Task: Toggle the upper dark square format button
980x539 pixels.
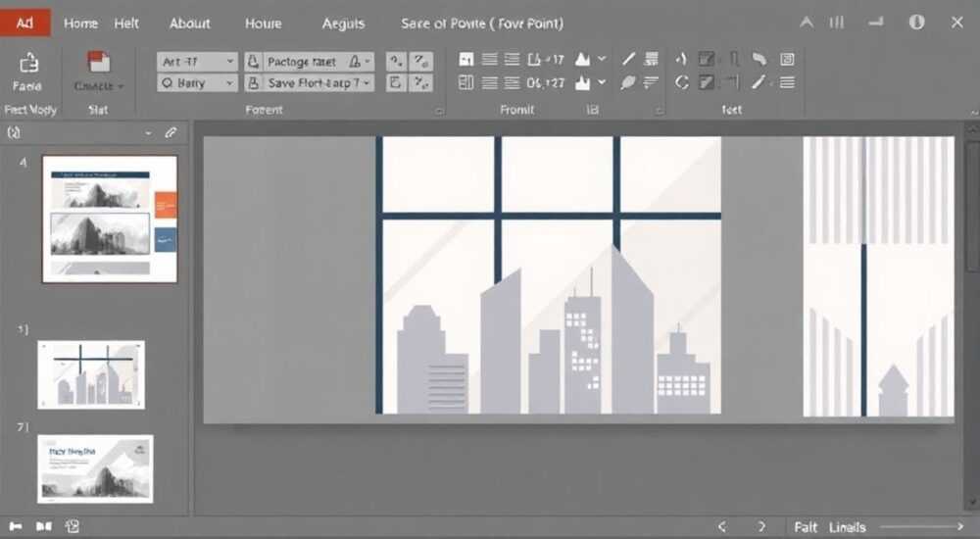Action: click(x=707, y=59)
